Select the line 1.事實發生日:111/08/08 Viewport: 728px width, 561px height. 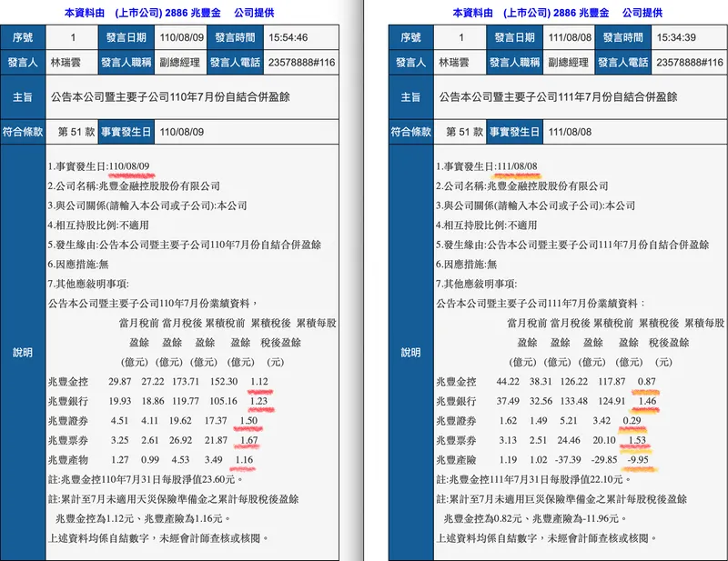[x=487, y=166]
